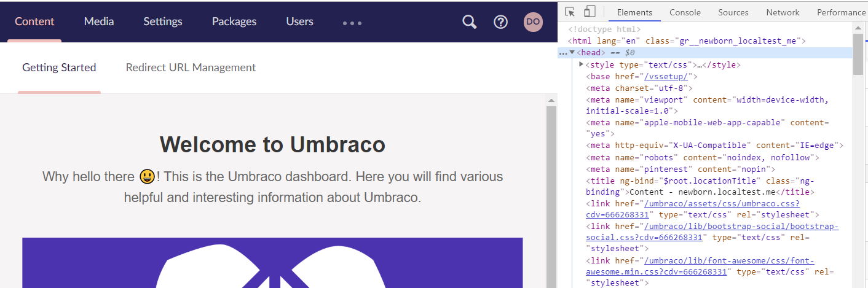Screen dimensions: 868x288
Task: Select the meta pinterest nopin node
Action: pyautogui.click(x=681, y=169)
